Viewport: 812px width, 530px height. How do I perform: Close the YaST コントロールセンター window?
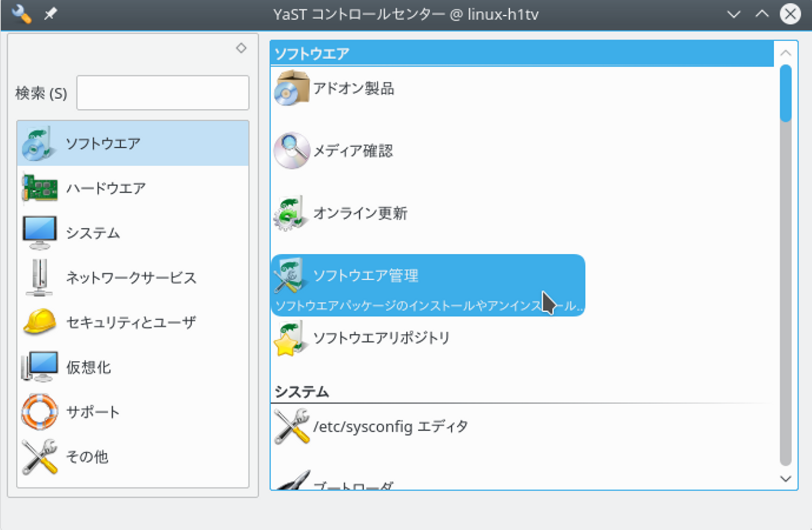click(791, 14)
